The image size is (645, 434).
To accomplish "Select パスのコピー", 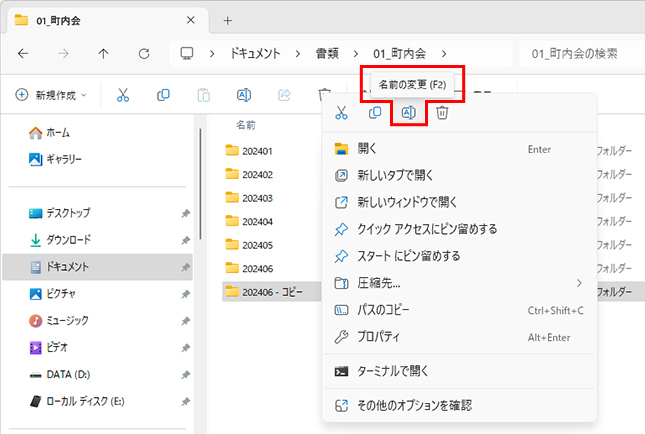I will [459, 310].
